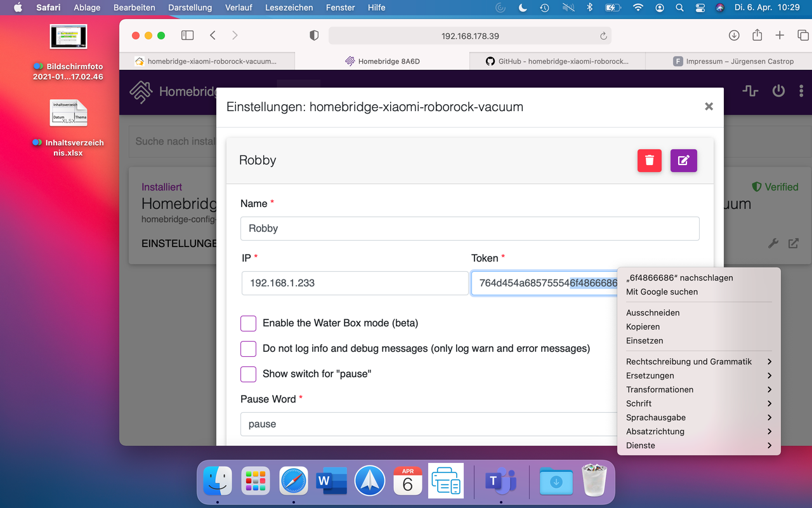
Task: Open Safari downloads icon in toolbar
Action: pos(734,36)
